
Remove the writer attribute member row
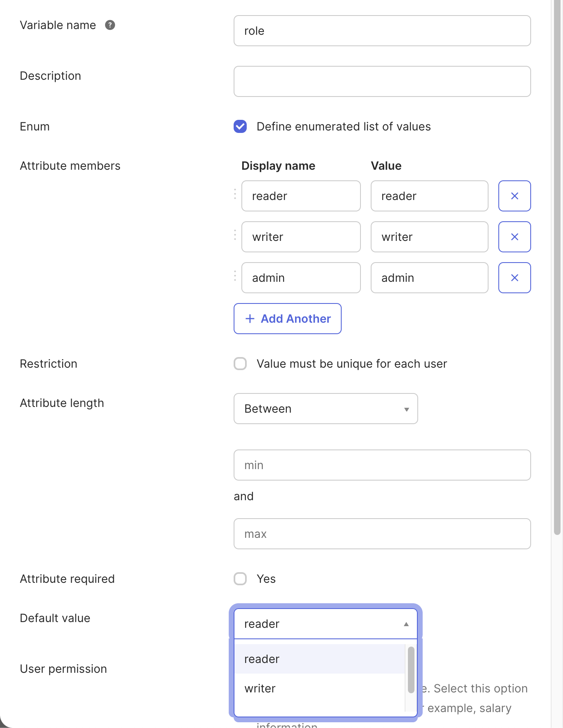pos(514,237)
